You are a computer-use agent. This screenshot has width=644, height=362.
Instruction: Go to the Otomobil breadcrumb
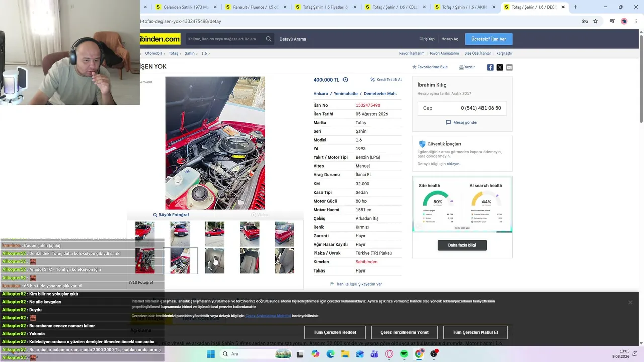[x=153, y=53]
